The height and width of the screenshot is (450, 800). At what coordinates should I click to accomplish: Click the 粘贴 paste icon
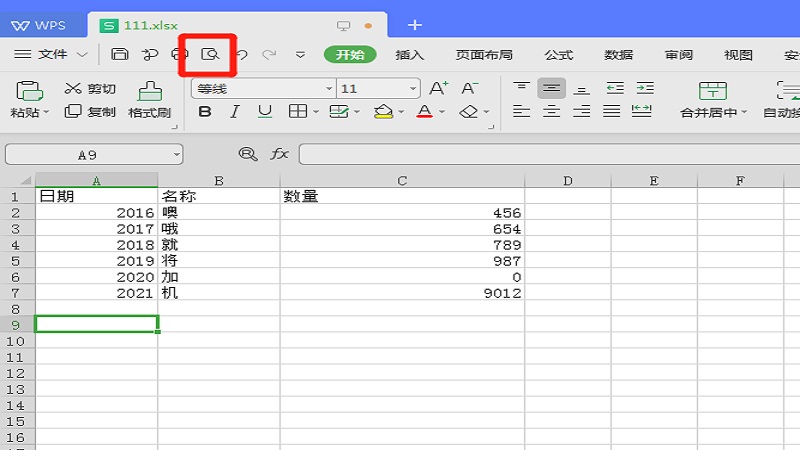(x=29, y=92)
